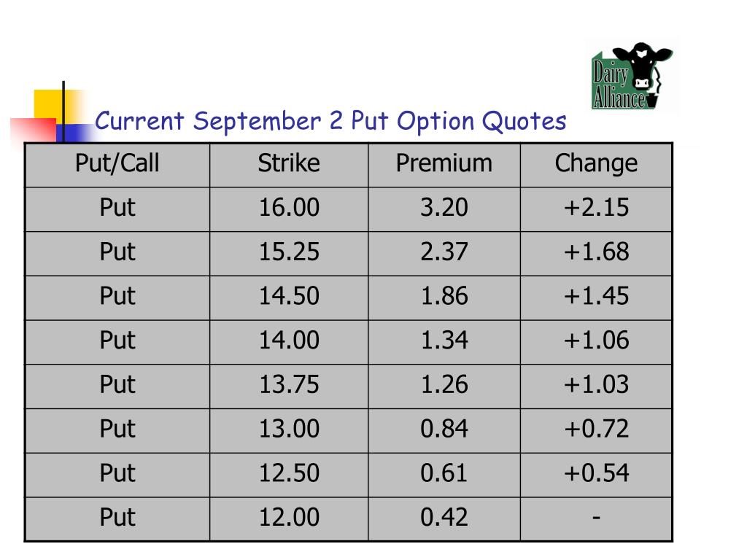The image size is (747, 560).
Task: Select the +0.54 change cell
Action: click(x=596, y=473)
